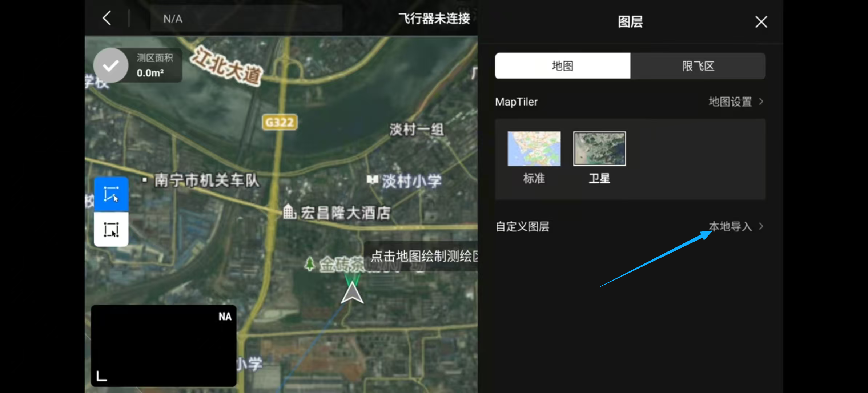Image resolution: width=868 pixels, height=393 pixels.
Task: Switch to the 限飞区 tab
Action: click(x=698, y=66)
